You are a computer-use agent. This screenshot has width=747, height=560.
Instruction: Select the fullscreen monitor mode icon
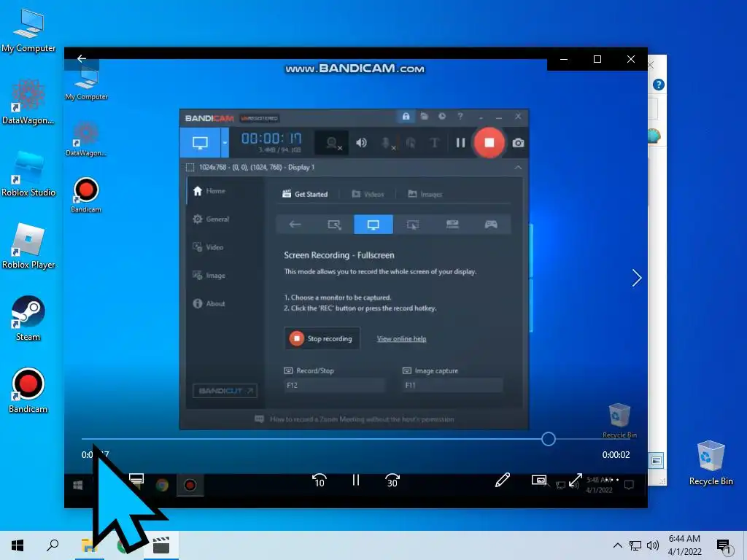point(373,225)
